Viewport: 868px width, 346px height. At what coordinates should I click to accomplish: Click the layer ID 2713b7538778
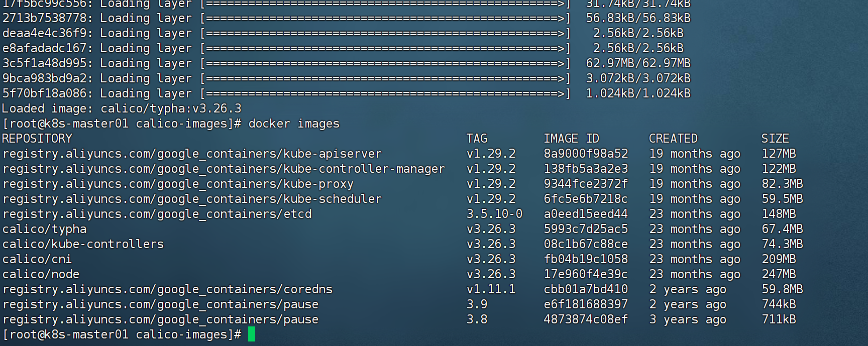[44, 18]
